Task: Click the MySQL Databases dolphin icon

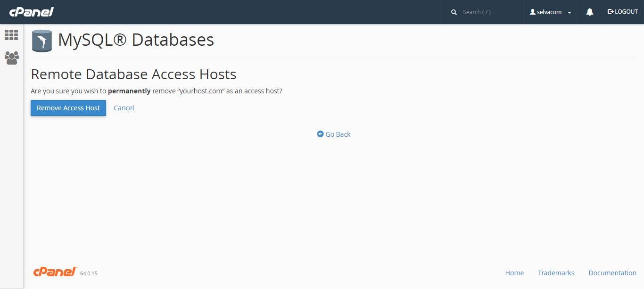Action: point(41,41)
